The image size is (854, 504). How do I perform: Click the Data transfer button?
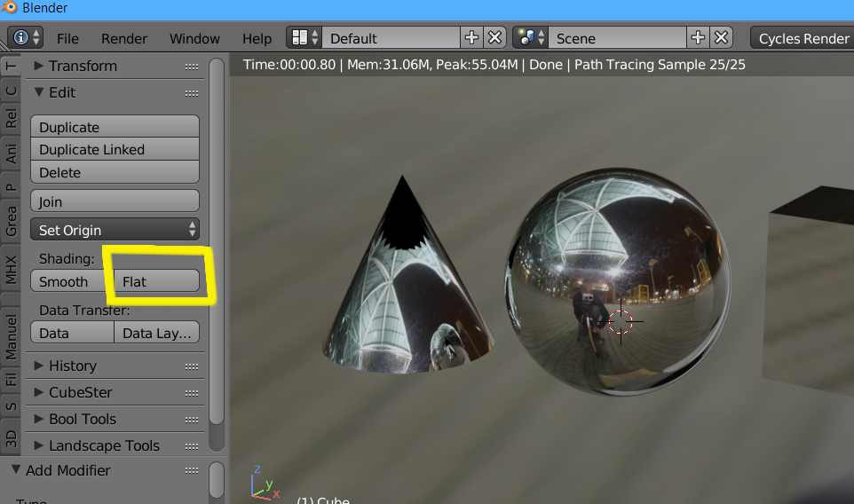click(x=73, y=333)
